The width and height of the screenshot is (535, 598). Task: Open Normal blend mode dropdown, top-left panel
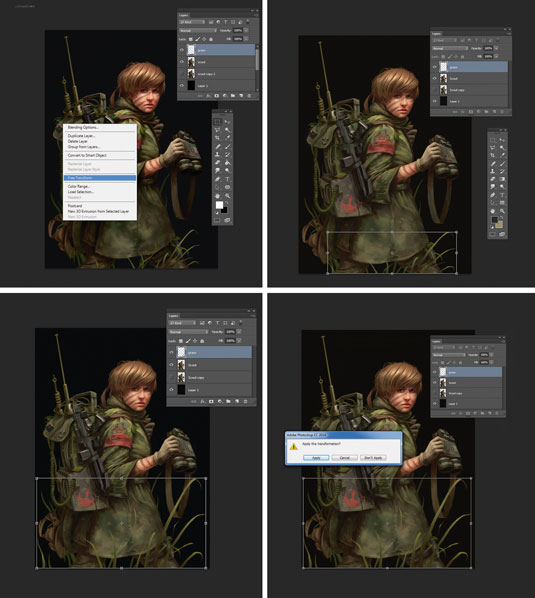(x=198, y=31)
